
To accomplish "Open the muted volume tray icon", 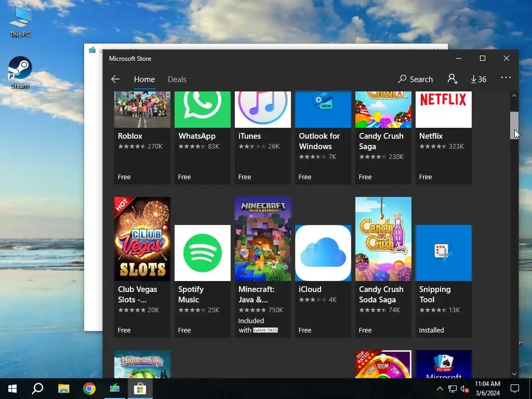I will coord(464,389).
